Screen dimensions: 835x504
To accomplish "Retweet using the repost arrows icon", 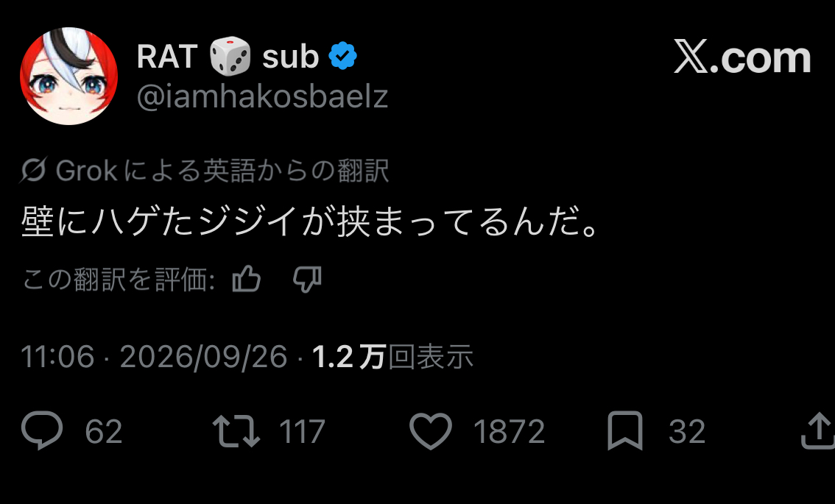I will (x=236, y=430).
